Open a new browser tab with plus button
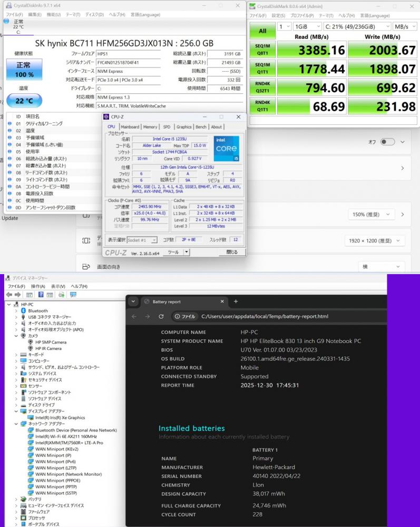This screenshot has width=420, height=527. (236, 301)
